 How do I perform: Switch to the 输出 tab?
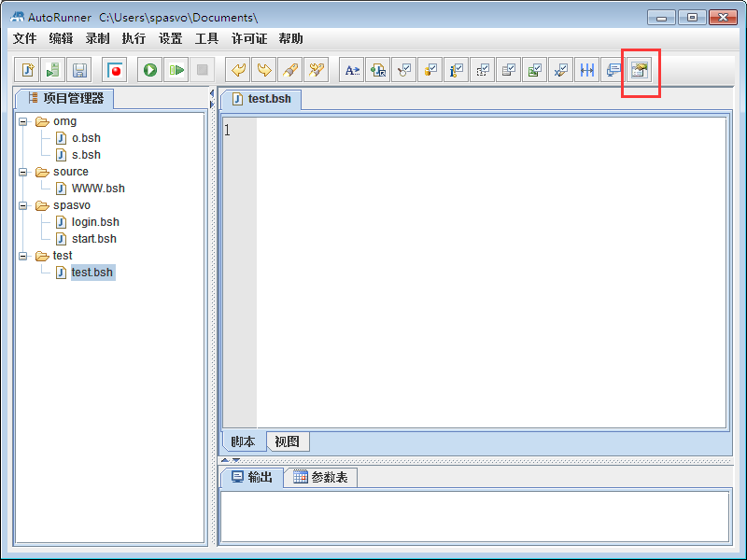coord(252,477)
